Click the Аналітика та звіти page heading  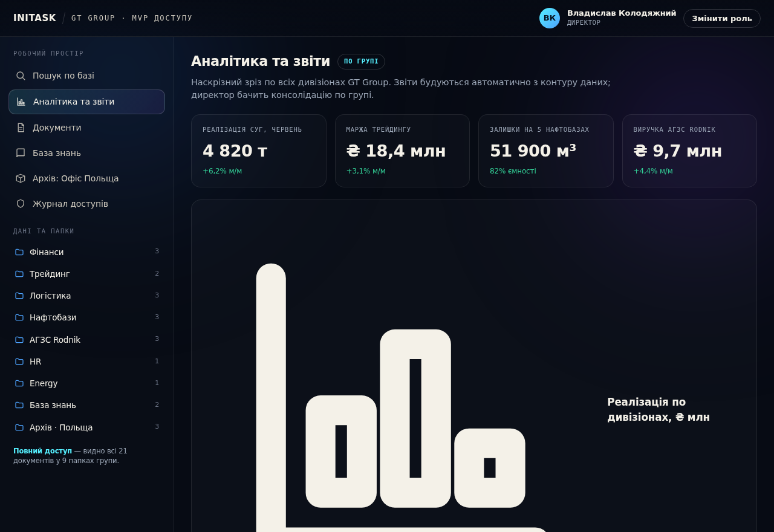coord(261,61)
